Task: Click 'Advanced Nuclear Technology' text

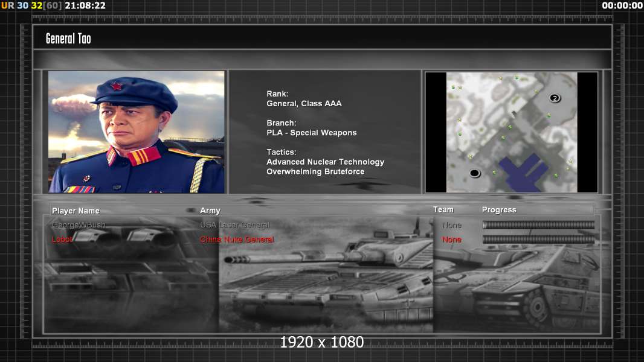Action: click(325, 162)
